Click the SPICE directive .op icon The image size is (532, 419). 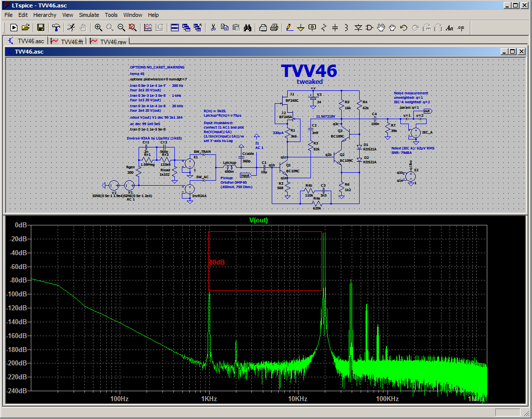461,27
